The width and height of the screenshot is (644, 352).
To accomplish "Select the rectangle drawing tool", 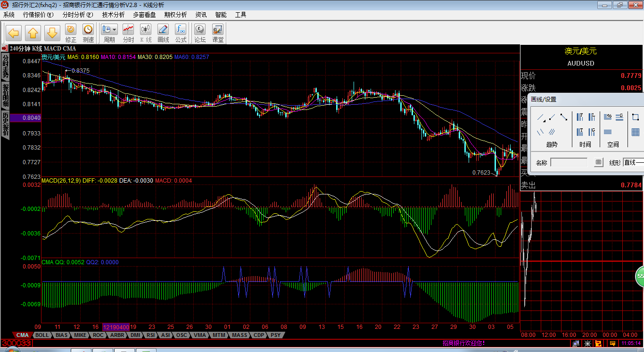I will pyautogui.click(x=635, y=117).
